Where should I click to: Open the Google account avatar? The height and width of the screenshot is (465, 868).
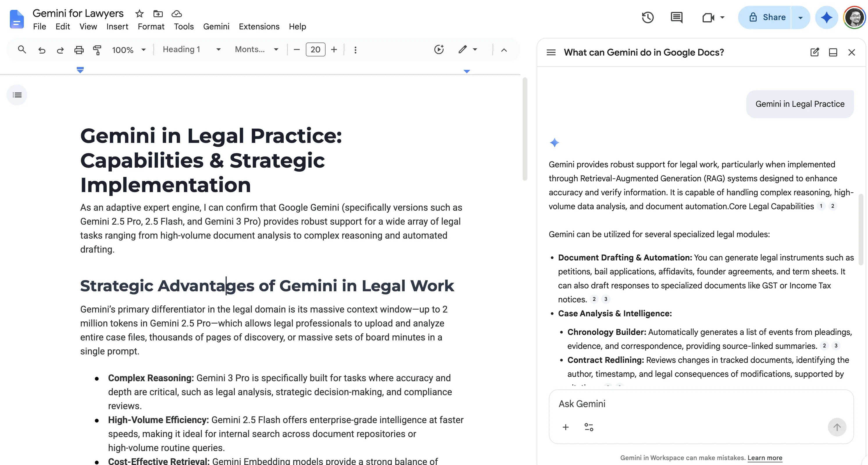point(854,17)
